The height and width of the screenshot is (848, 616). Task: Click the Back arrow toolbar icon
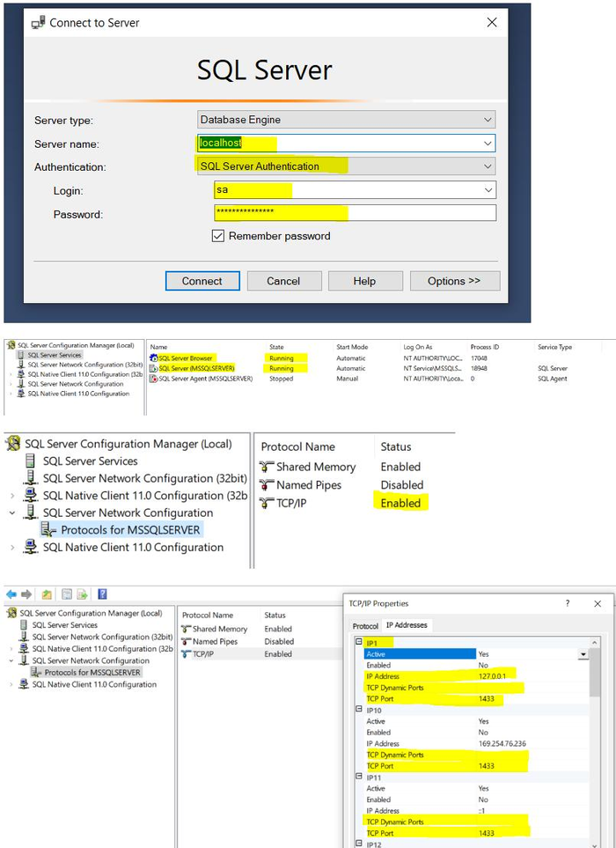[11, 594]
